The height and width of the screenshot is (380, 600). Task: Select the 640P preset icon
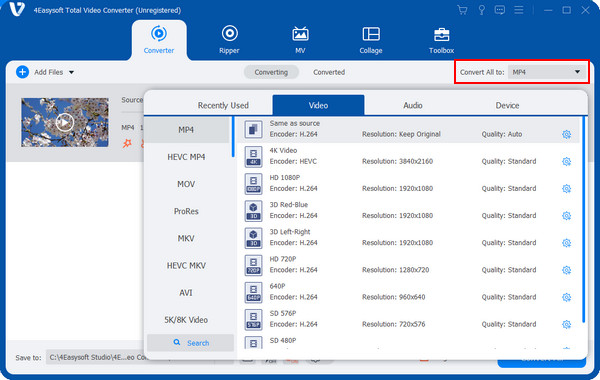click(x=253, y=292)
